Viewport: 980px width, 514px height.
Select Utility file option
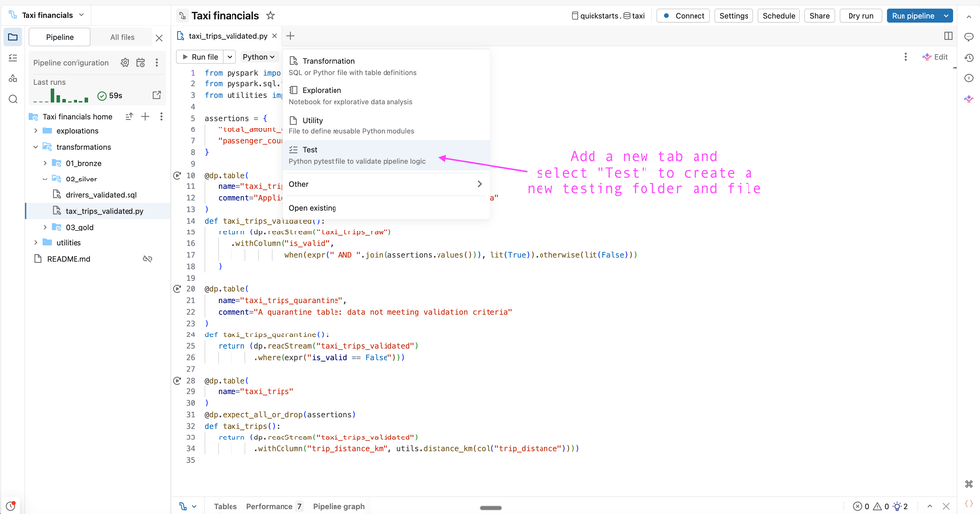point(386,125)
